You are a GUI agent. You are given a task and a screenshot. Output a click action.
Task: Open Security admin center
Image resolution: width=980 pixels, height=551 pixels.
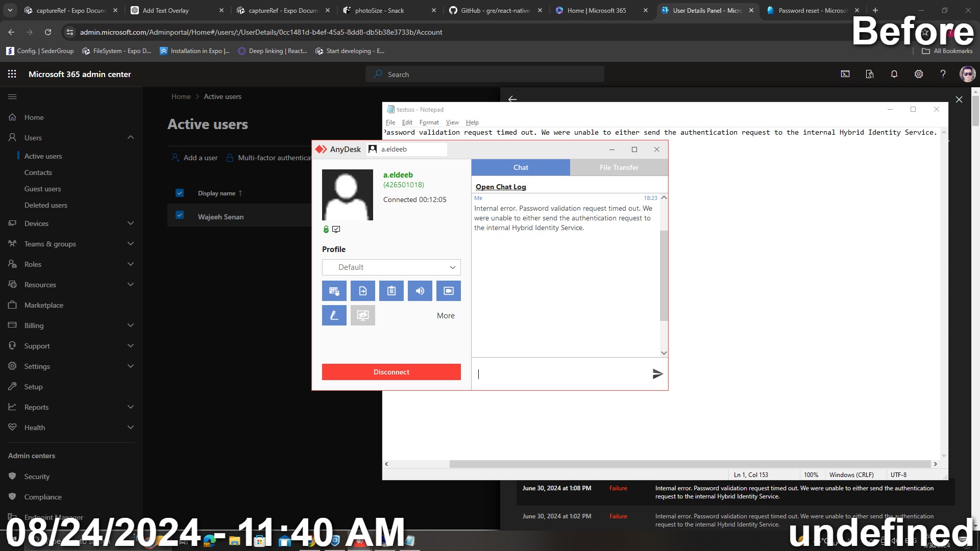37,477
